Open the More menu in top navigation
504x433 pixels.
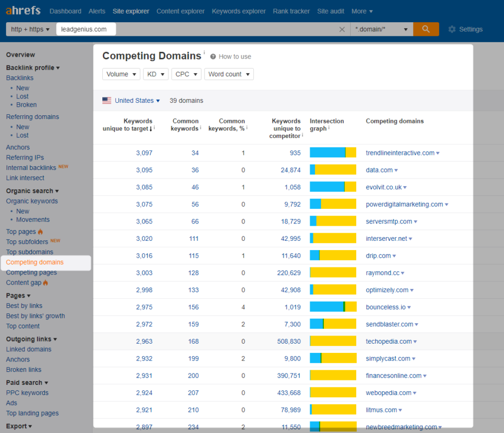point(362,11)
